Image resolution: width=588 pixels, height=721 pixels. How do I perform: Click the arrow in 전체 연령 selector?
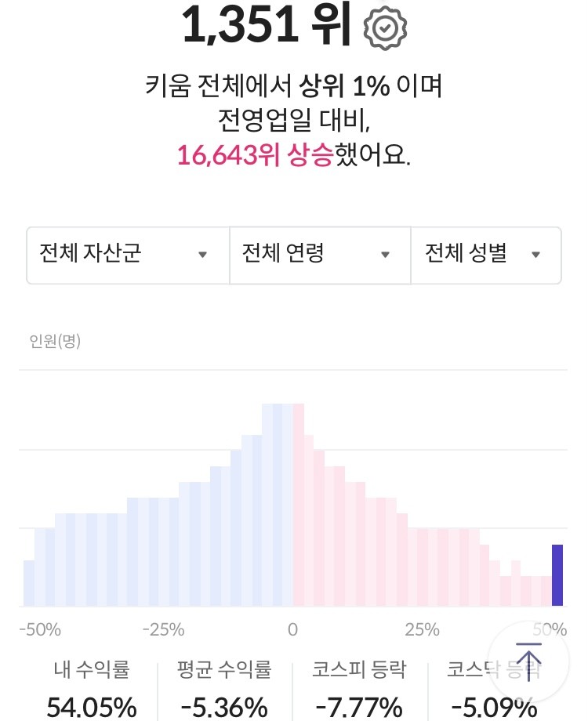[x=386, y=255]
